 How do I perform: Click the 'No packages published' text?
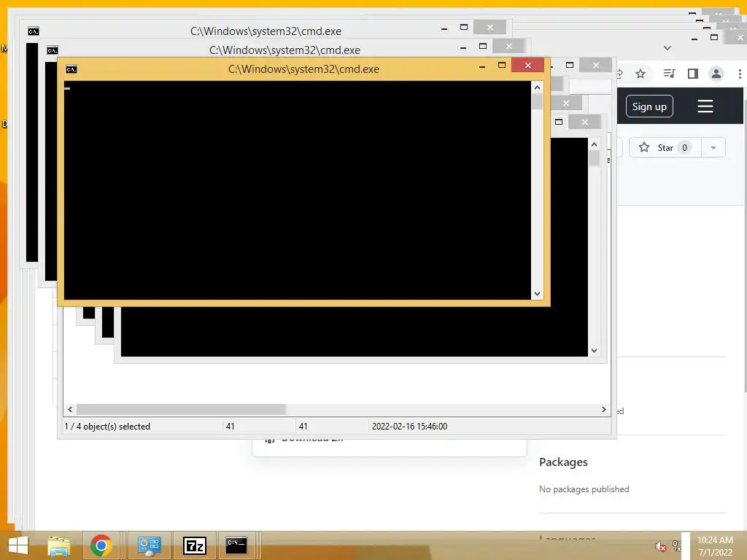(x=584, y=489)
